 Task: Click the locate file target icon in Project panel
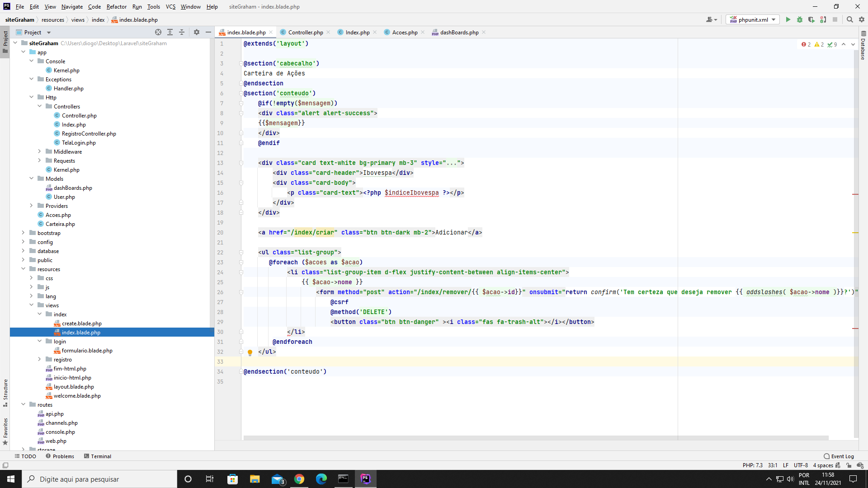pos(158,32)
